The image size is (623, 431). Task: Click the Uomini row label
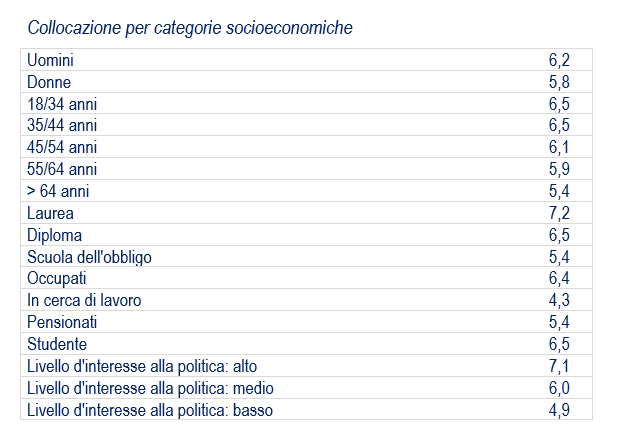pos(50,60)
